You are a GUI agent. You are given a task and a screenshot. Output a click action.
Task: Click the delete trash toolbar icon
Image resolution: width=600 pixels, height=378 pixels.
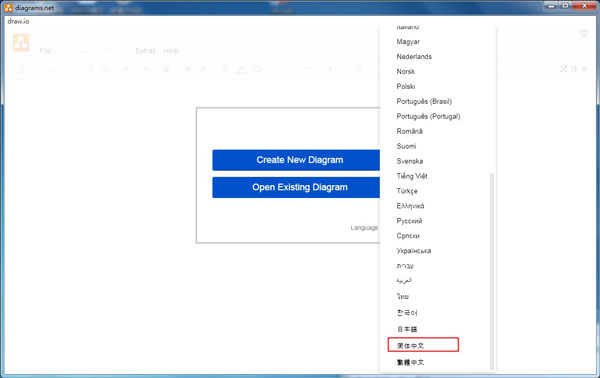pyautogui.click(x=166, y=69)
